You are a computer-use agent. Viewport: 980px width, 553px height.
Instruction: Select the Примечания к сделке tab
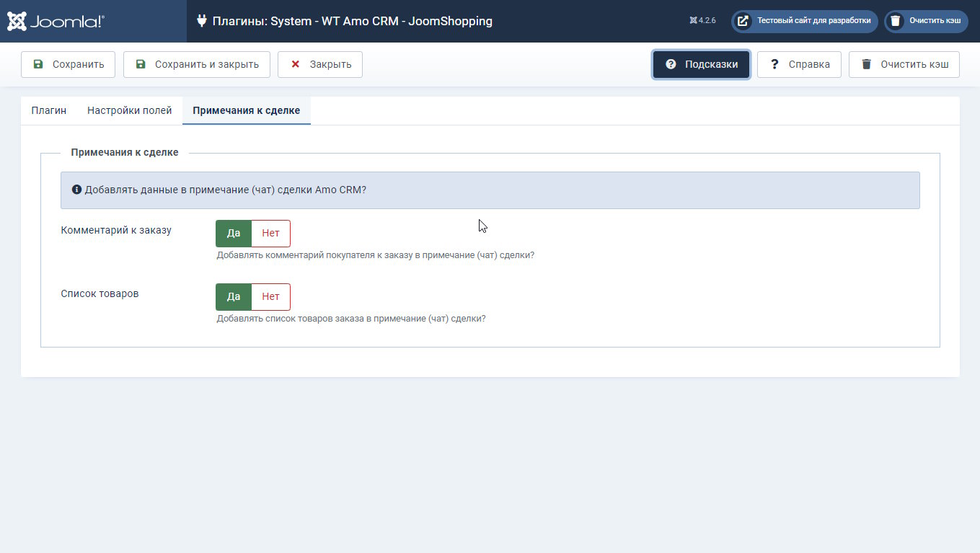[246, 110]
